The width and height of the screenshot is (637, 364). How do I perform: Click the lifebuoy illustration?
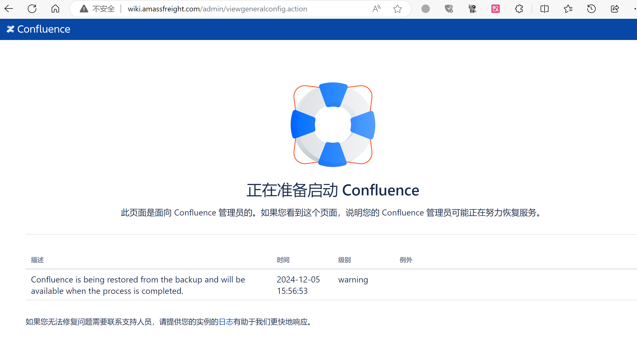[x=333, y=124]
